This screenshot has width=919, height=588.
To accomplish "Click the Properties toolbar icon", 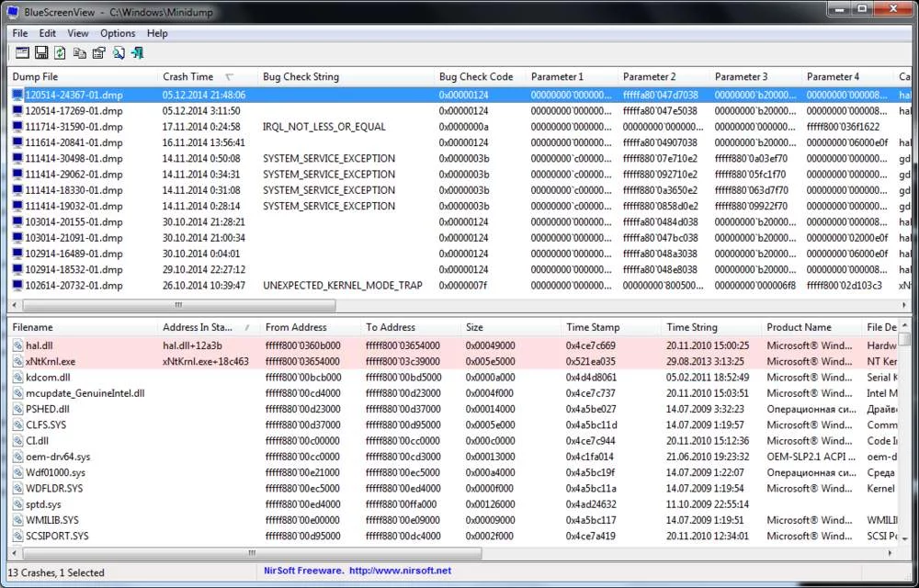I will (x=98, y=53).
